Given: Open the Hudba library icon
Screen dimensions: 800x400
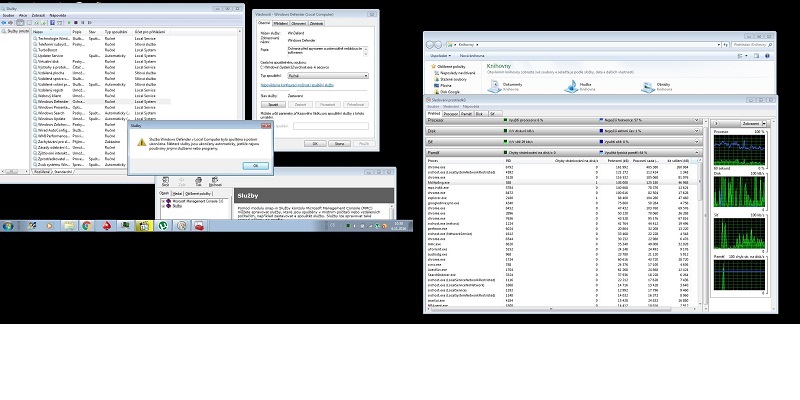Looking at the screenshot, I should pyautogui.click(x=569, y=88).
